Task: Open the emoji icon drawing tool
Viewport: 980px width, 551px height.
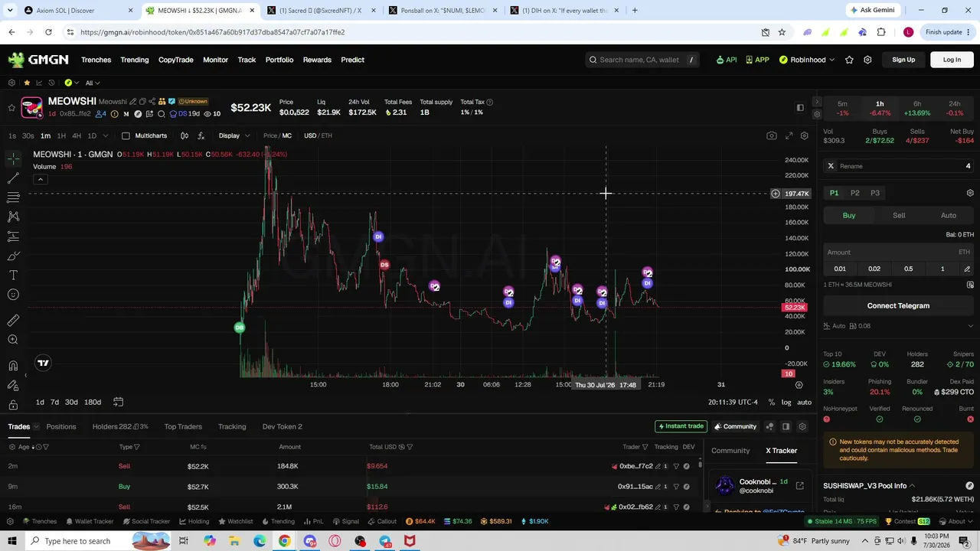Action: tap(13, 295)
